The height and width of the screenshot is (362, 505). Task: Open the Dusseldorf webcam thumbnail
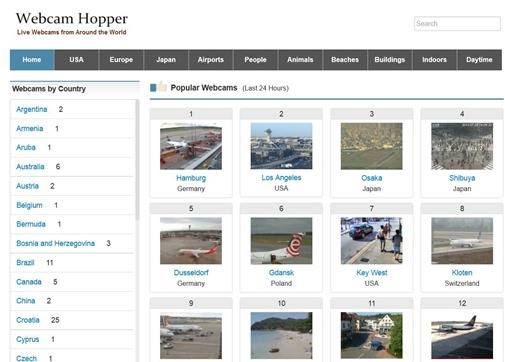tap(191, 241)
